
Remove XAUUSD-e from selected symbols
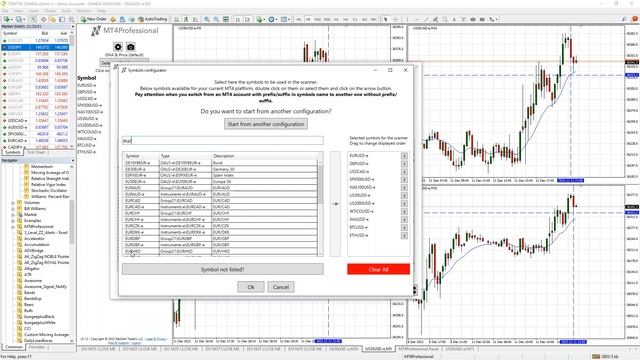tap(404, 220)
